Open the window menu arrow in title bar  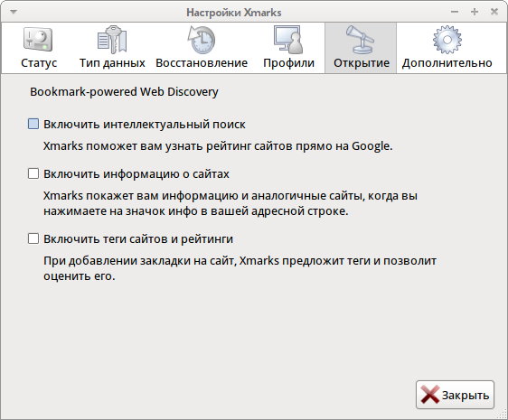14,12
